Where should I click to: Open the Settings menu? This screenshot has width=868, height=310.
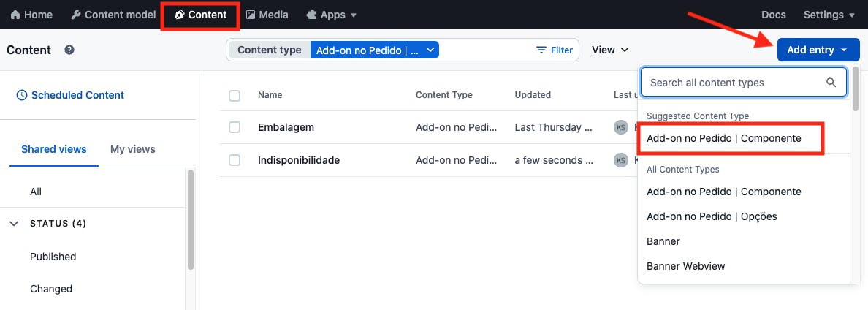[x=829, y=15]
